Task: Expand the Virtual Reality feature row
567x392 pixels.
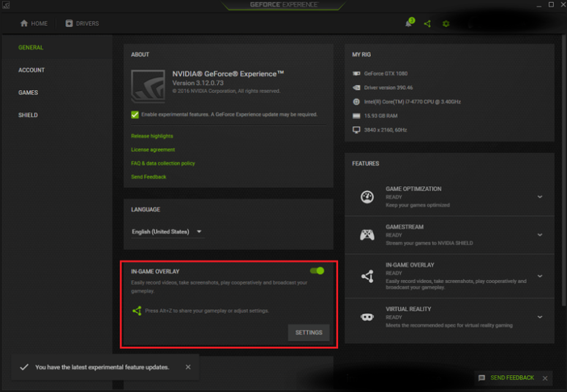Action: (x=539, y=317)
